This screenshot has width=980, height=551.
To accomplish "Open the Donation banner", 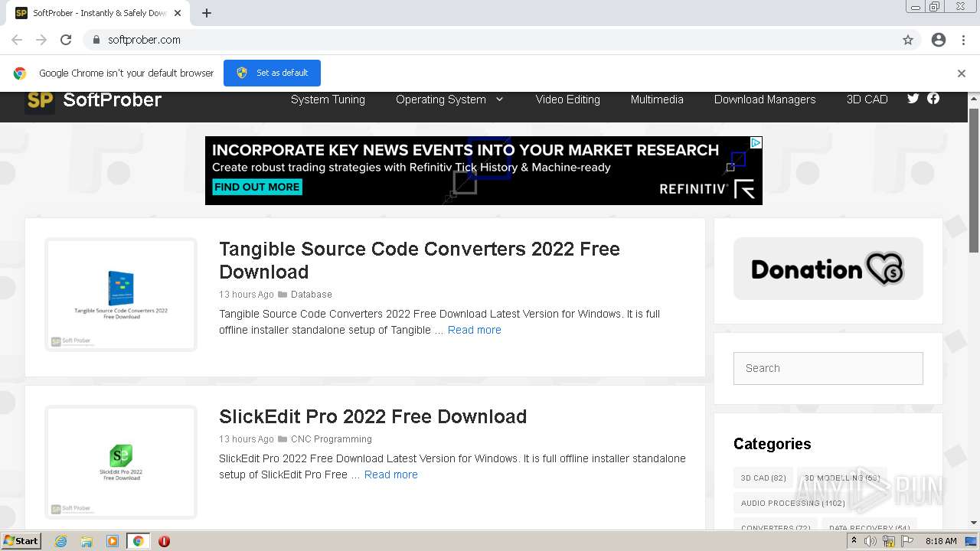I will coord(828,269).
